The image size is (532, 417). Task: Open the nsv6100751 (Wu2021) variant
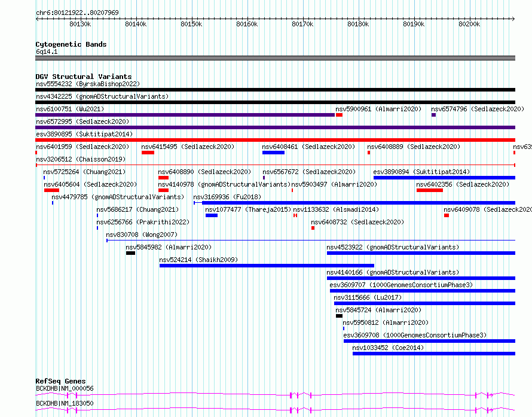coord(70,109)
